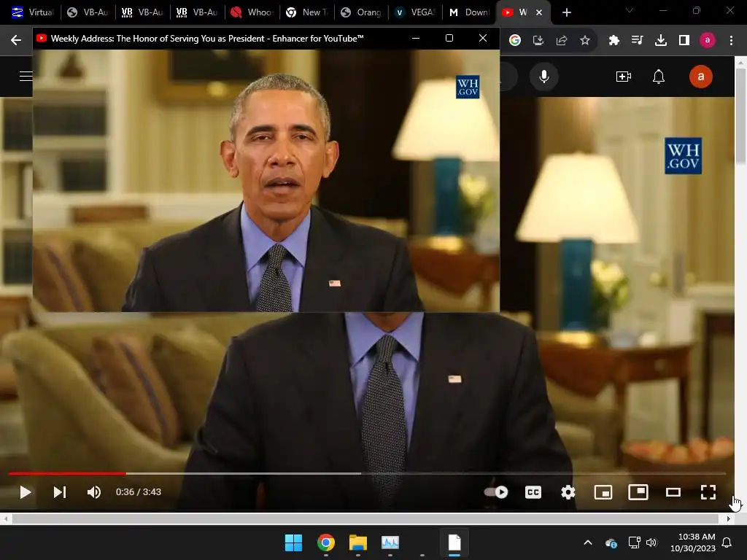The width and height of the screenshot is (747, 560).
Task: Skip to the next video
Action: pyautogui.click(x=60, y=492)
